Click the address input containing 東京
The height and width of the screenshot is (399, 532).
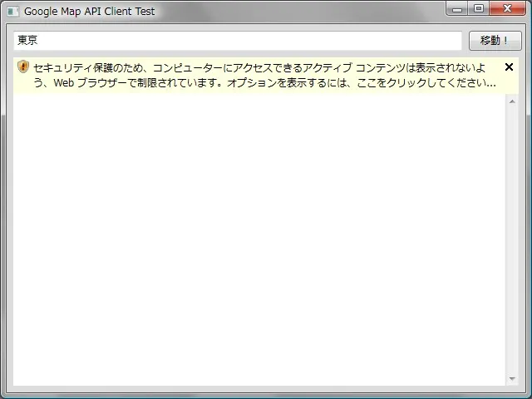coord(237,41)
